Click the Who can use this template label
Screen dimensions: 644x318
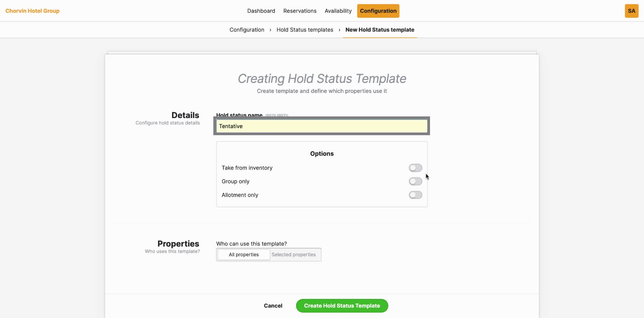point(251,244)
